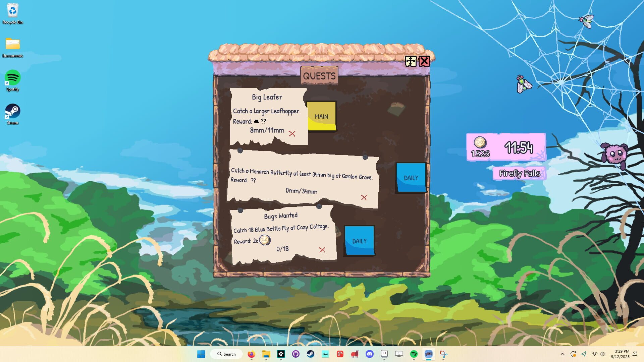Abandon the Big Leafer quest with its red X
644x362 pixels.
tap(292, 134)
